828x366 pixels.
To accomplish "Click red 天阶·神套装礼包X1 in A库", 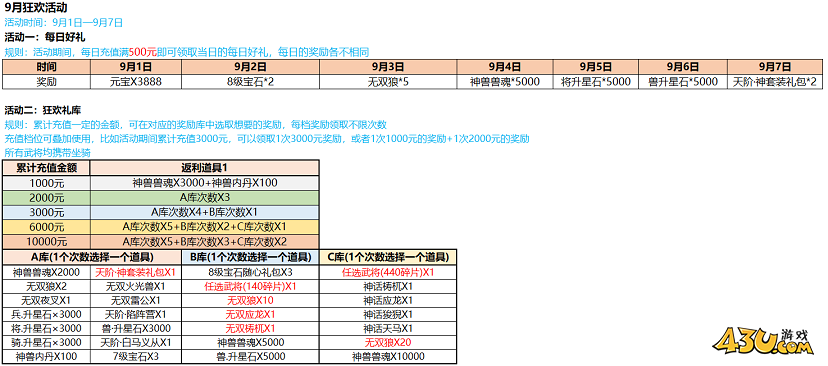I will (x=136, y=273).
